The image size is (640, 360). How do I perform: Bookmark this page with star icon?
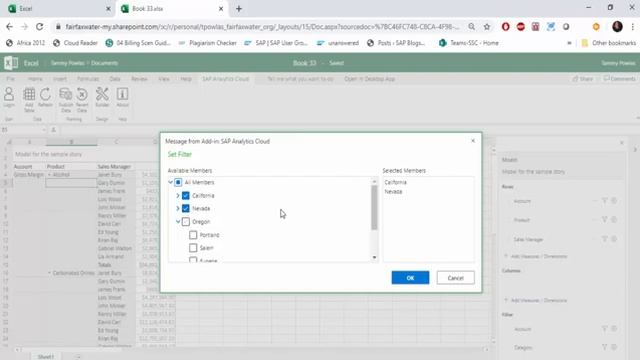pos(487,27)
